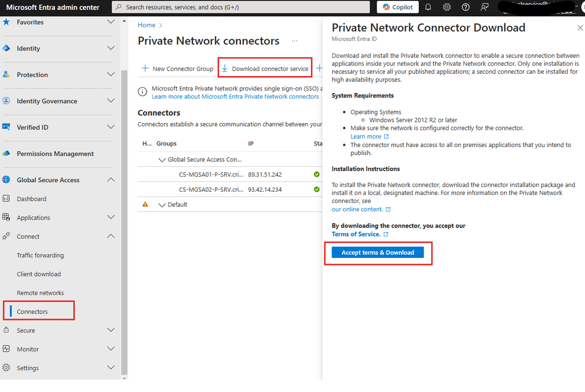This screenshot has width=585, height=392.
Task: Collapse the Global Secure Access Con... group row
Action: coord(162,160)
